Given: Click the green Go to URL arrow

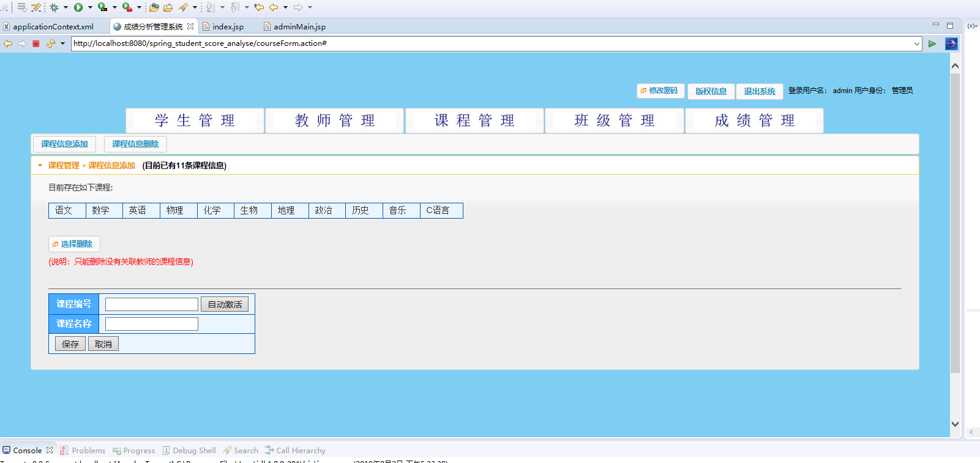Looking at the screenshot, I should [932, 43].
